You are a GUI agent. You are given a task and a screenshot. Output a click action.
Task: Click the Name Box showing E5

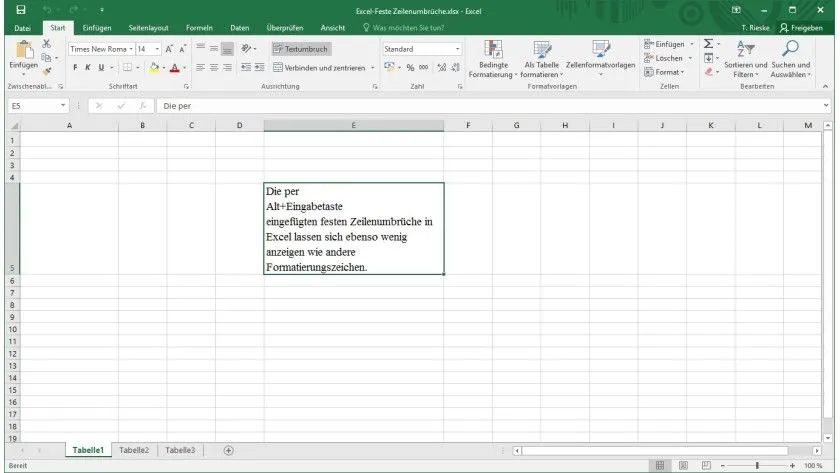coord(38,106)
